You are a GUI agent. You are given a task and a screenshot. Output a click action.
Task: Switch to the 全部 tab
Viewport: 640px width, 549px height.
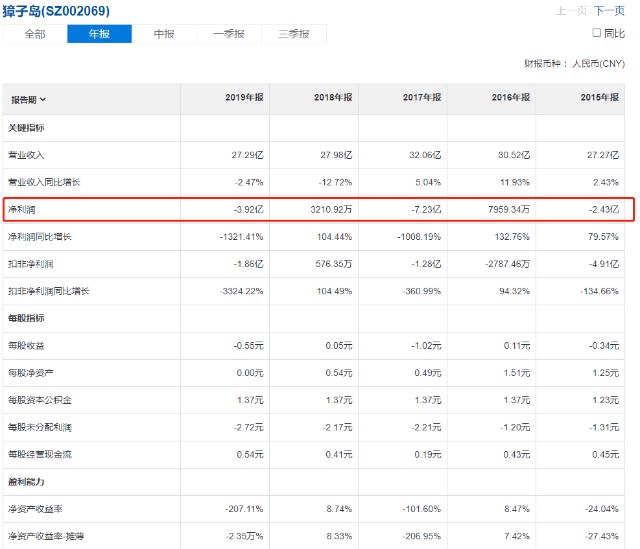(x=34, y=34)
